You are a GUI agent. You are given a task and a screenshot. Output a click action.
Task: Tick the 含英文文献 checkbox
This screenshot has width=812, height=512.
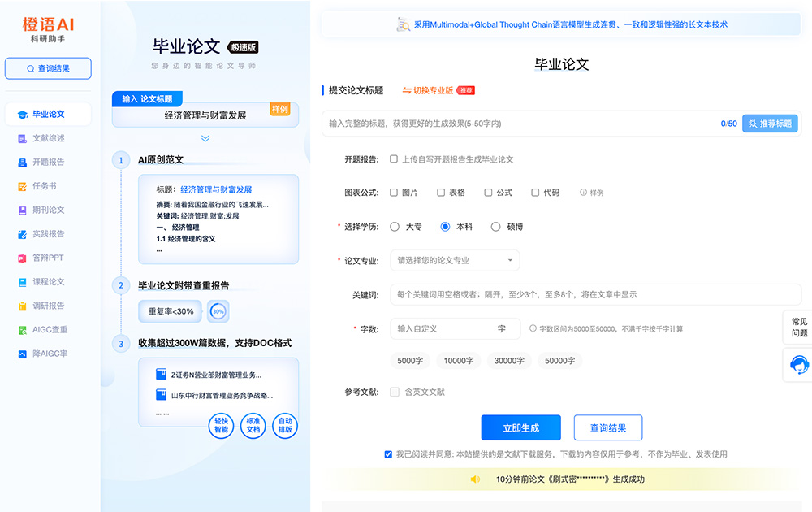point(395,392)
